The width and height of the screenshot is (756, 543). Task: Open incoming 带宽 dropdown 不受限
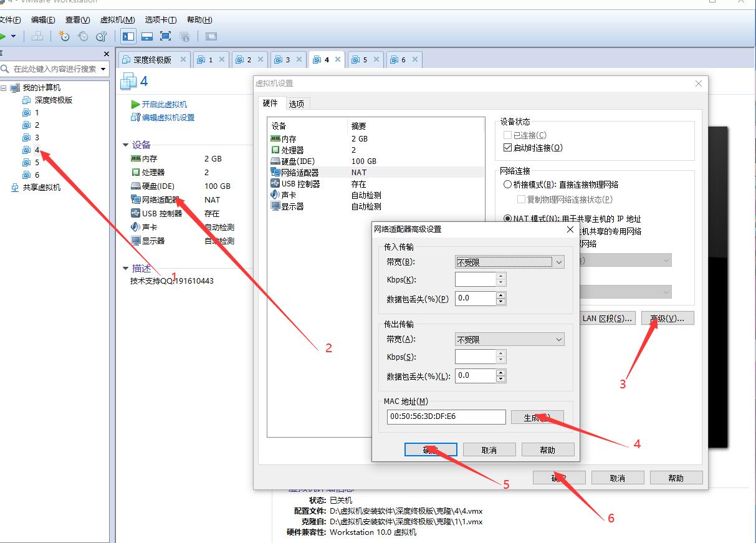510,262
